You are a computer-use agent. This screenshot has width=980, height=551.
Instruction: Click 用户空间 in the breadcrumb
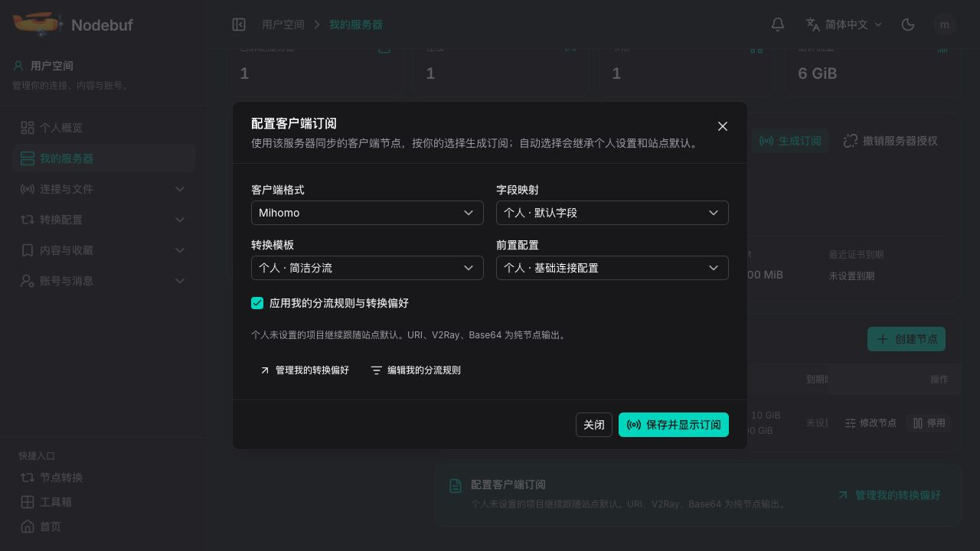pyautogui.click(x=283, y=24)
